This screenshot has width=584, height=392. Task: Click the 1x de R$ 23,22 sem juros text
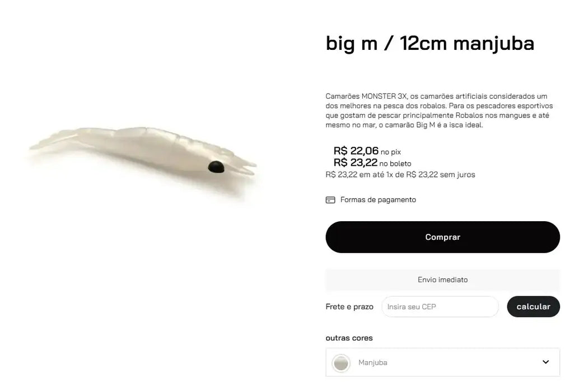click(431, 174)
